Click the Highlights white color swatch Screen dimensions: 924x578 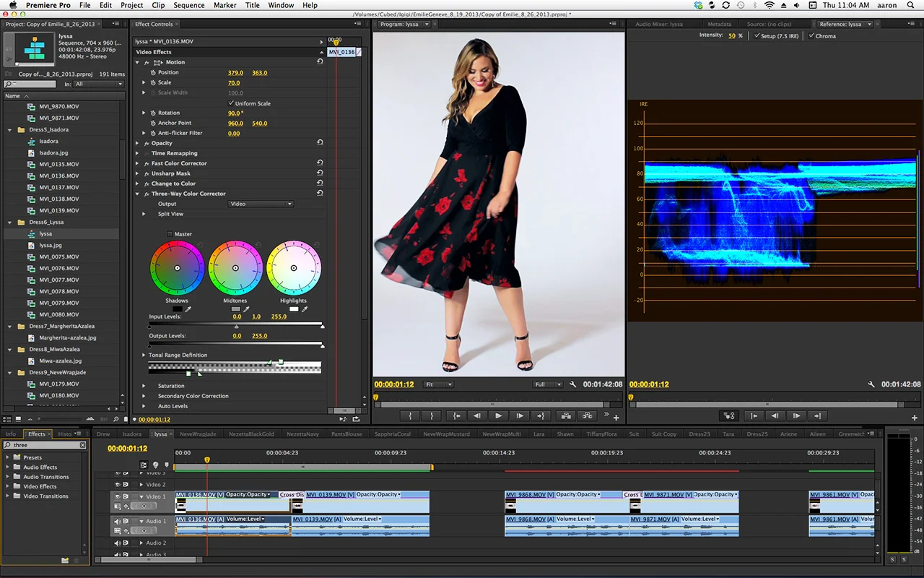pos(293,309)
